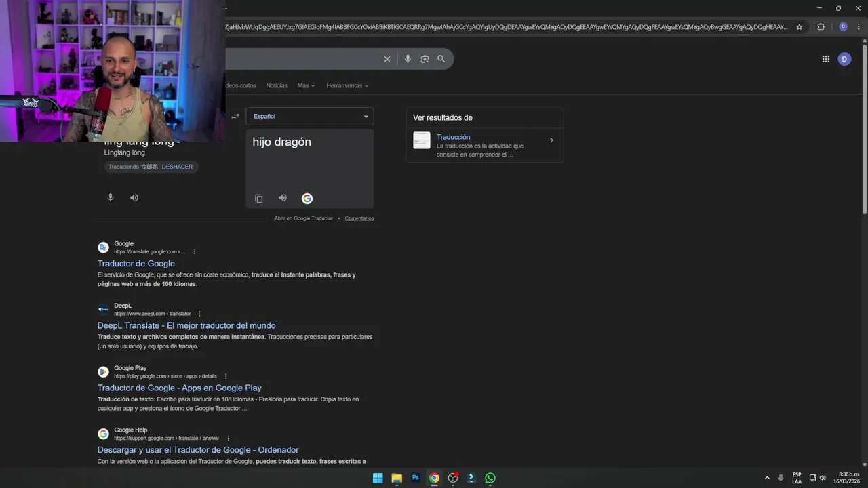Open the target language dropdown 'Español'
Viewport: 868px width, 488px height.
pos(310,116)
